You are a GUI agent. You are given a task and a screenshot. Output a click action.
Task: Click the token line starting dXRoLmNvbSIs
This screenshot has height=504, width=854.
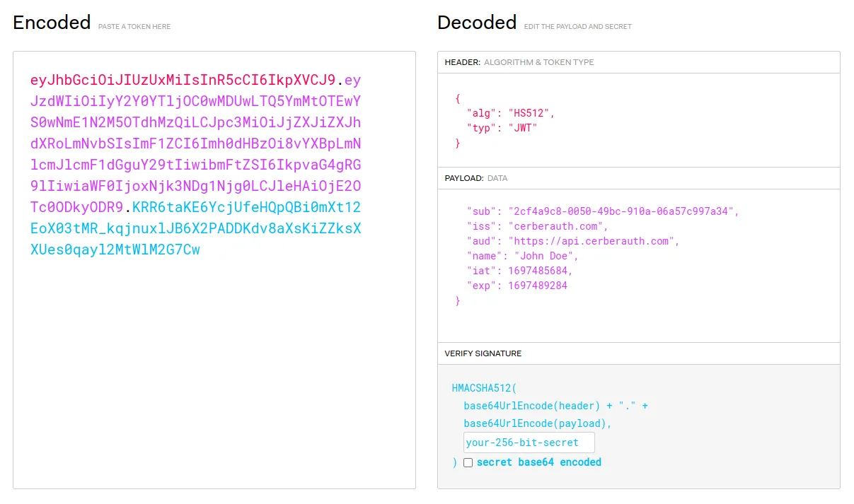[x=196, y=143]
